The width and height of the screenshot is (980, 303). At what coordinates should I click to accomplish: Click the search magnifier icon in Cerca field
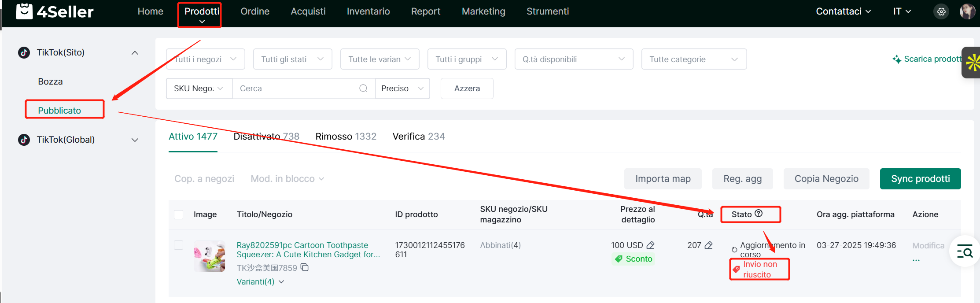pos(363,89)
